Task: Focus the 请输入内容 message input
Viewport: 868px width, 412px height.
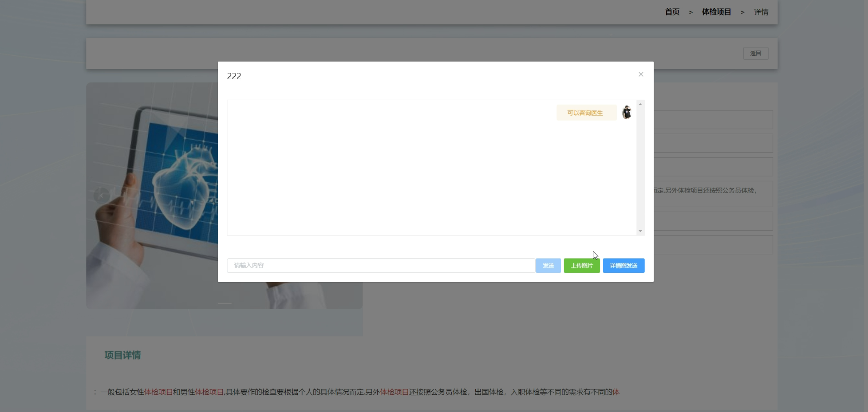Action: pyautogui.click(x=380, y=265)
